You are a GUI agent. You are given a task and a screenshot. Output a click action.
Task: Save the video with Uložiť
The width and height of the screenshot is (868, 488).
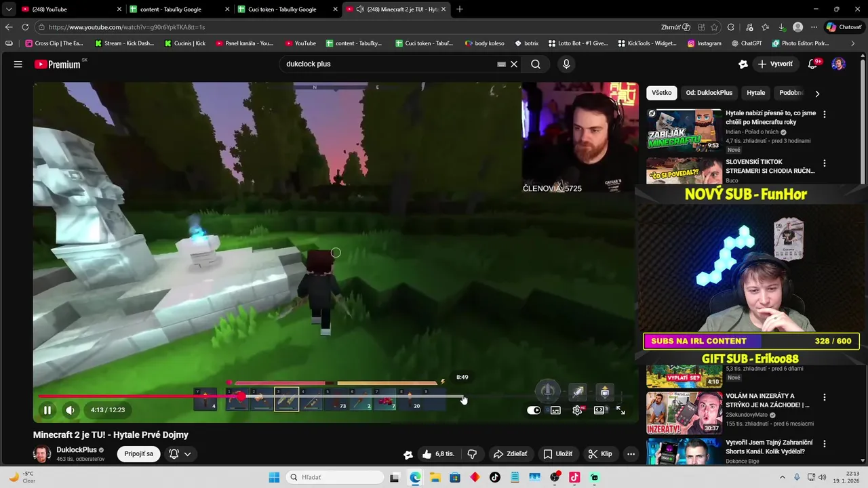coord(557,454)
